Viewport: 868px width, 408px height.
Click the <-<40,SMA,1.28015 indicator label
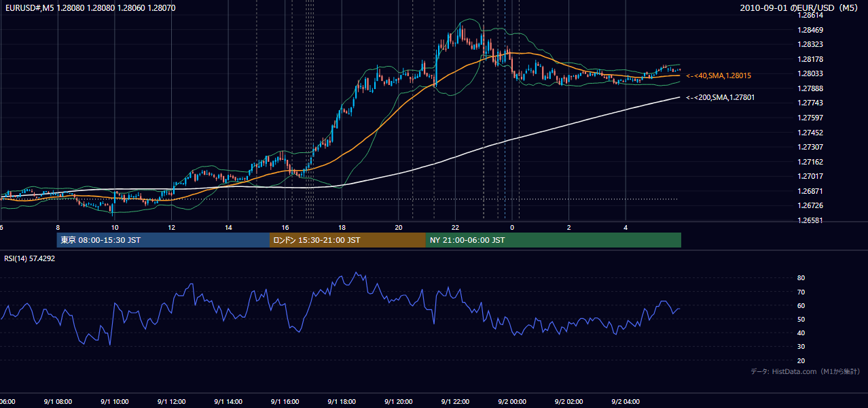pyautogui.click(x=719, y=75)
